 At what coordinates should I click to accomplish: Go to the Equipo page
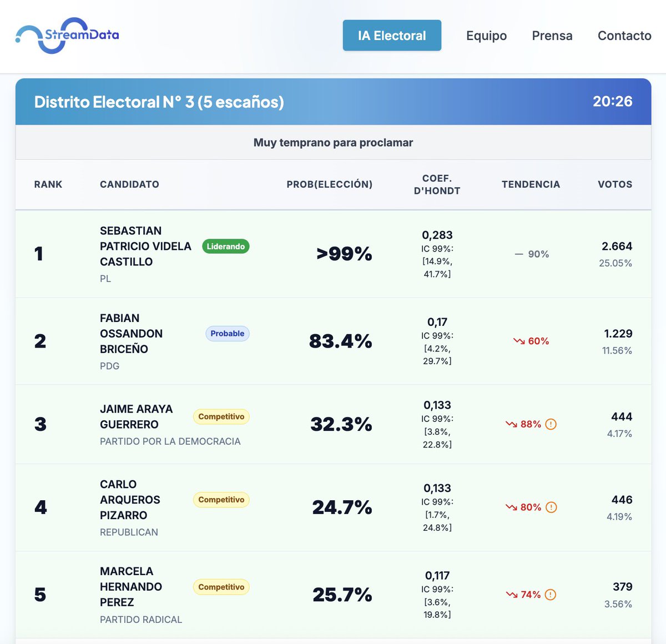[x=486, y=36]
